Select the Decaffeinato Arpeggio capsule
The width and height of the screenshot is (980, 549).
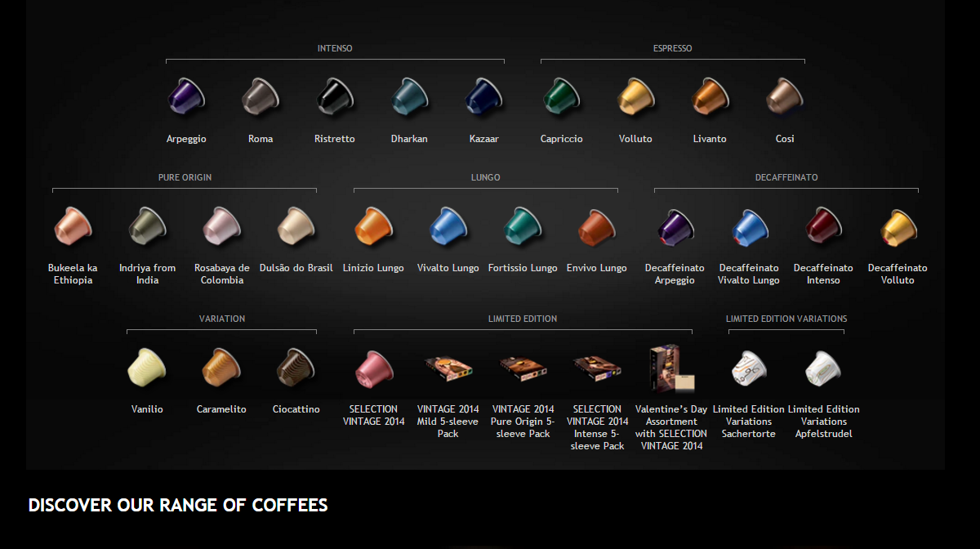tap(675, 227)
